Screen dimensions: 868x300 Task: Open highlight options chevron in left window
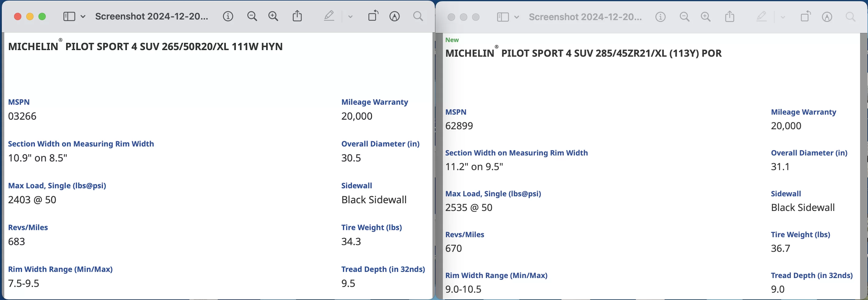[x=350, y=16]
